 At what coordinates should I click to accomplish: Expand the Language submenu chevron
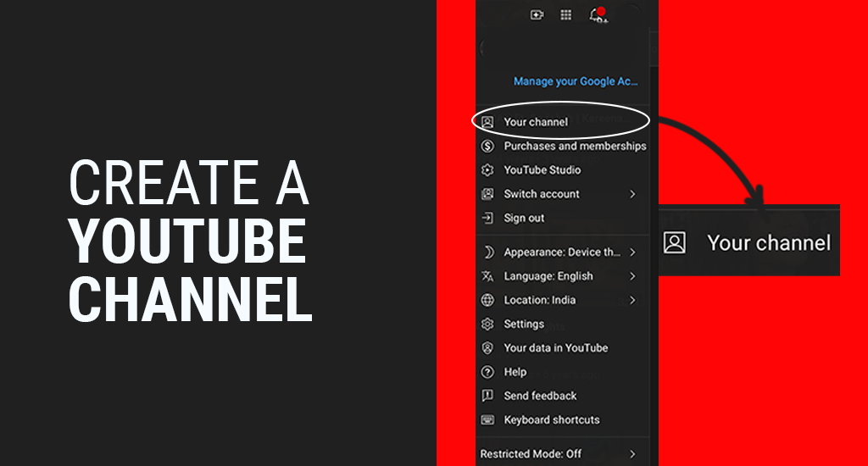(x=632, y=276)
